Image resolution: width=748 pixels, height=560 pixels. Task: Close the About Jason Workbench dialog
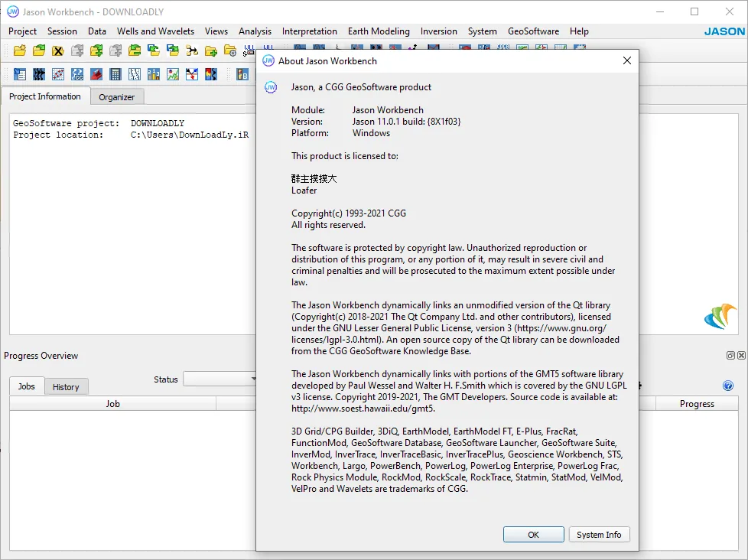click(x=627, y=60)
